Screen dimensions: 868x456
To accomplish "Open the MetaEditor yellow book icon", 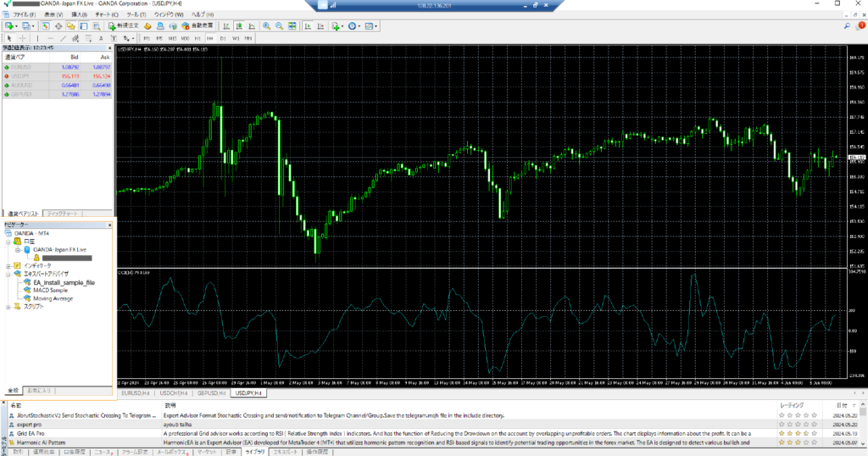I will pyautogui.click(x=147, y=26).
